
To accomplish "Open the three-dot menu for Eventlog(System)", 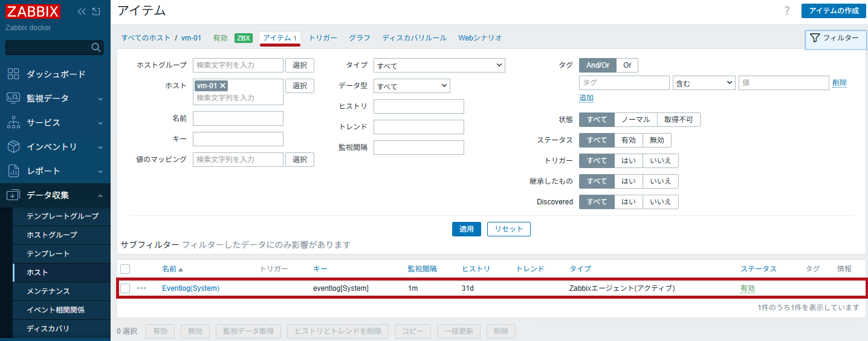I will [141, 288].
